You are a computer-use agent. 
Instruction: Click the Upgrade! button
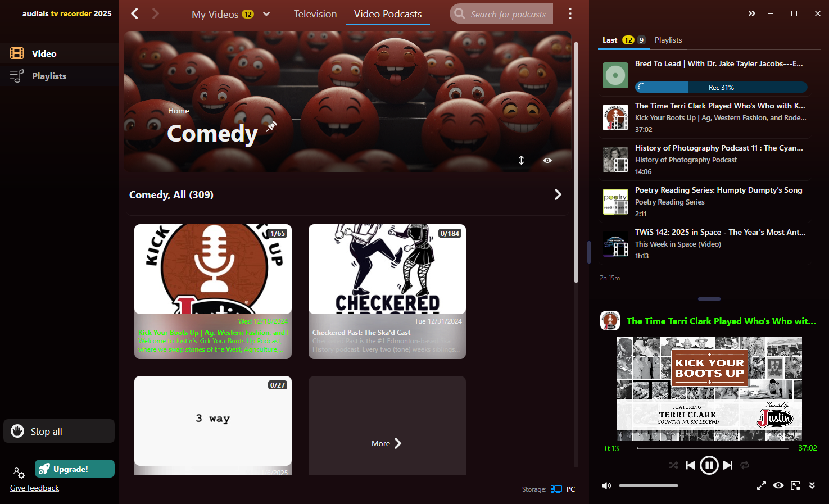[x=75, y=469]
